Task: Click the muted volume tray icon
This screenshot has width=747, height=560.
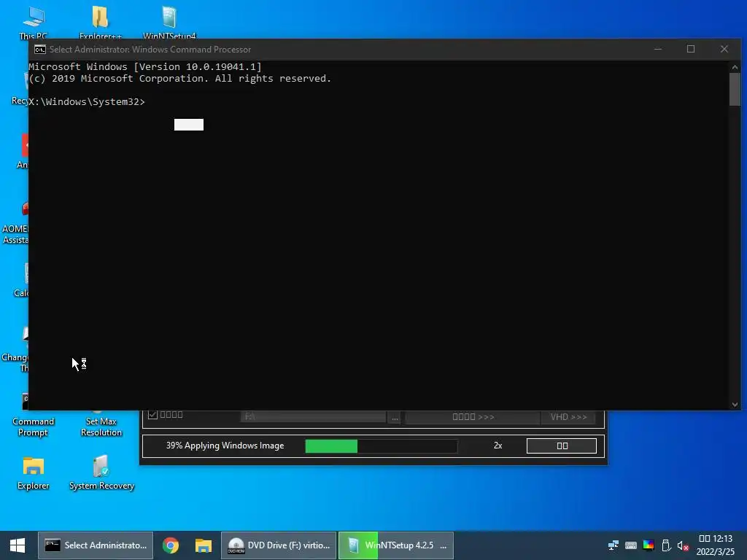Action: coord(683,545)
